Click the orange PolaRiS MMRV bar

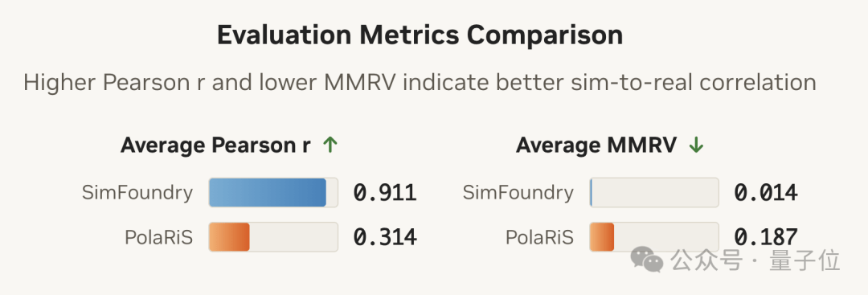click(602, 237)
